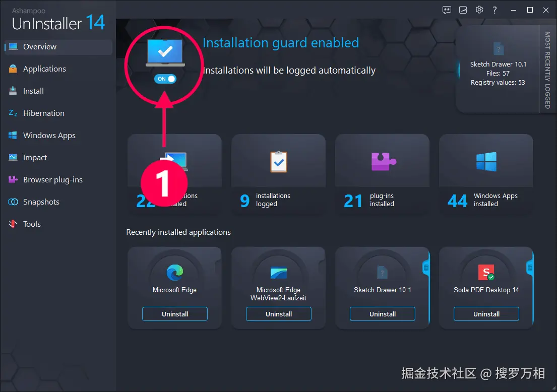Click the Impact chart icon
This screenshot has width=557, height=392.
[x=13, y=157]
